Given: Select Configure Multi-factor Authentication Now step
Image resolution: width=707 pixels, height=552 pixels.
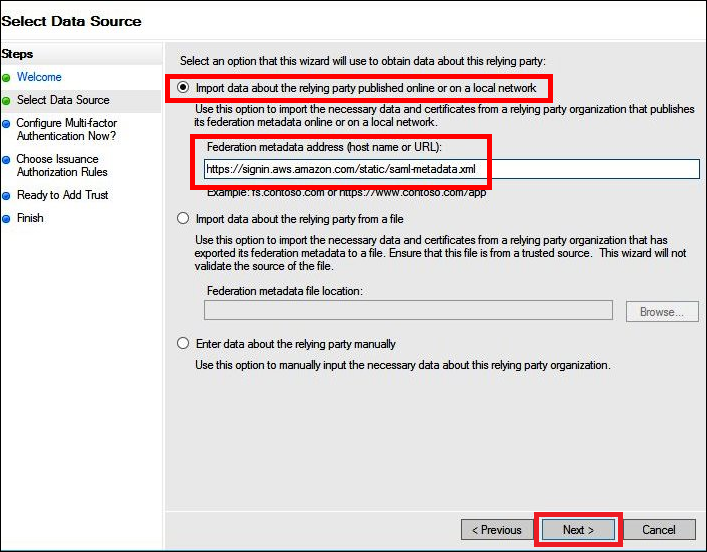Looking at the screenshot, I should tap(67, 129).
